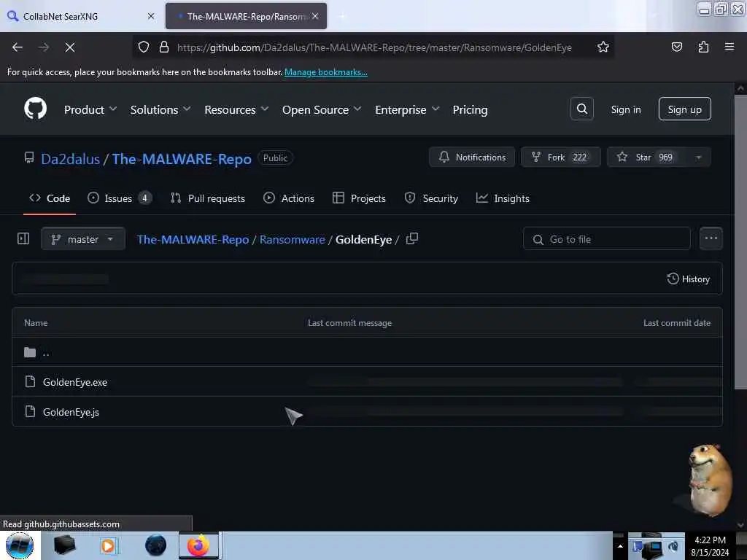
Task: Click the page vertical scrollbar
Action: [x=740, y=242]
